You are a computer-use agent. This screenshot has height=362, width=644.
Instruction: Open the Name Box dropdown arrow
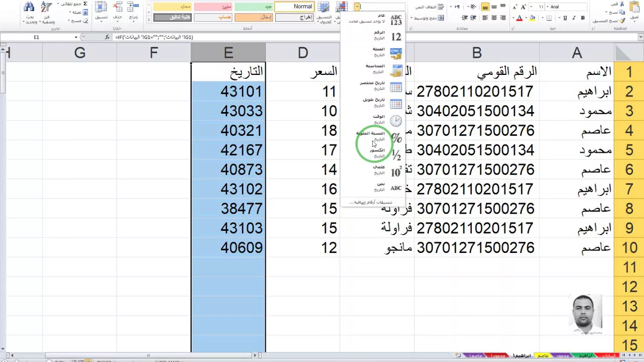[x=76, y=37]
